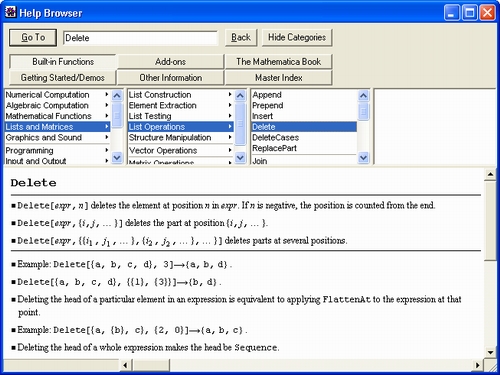Select List Construction subcategory
Image resolution: width=500 pixels, height=375 pixels.
point(181,95)
